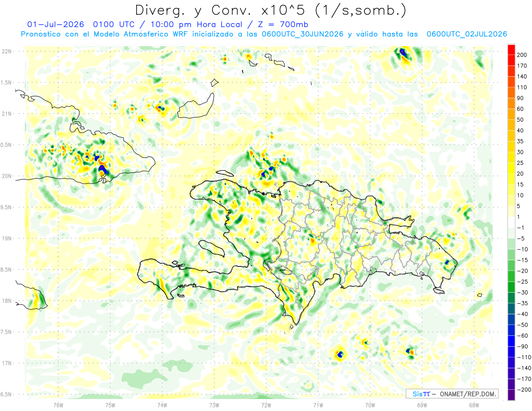
Task: Click the green swatch between -25 and -30
Action: click(x=511, y=287)
